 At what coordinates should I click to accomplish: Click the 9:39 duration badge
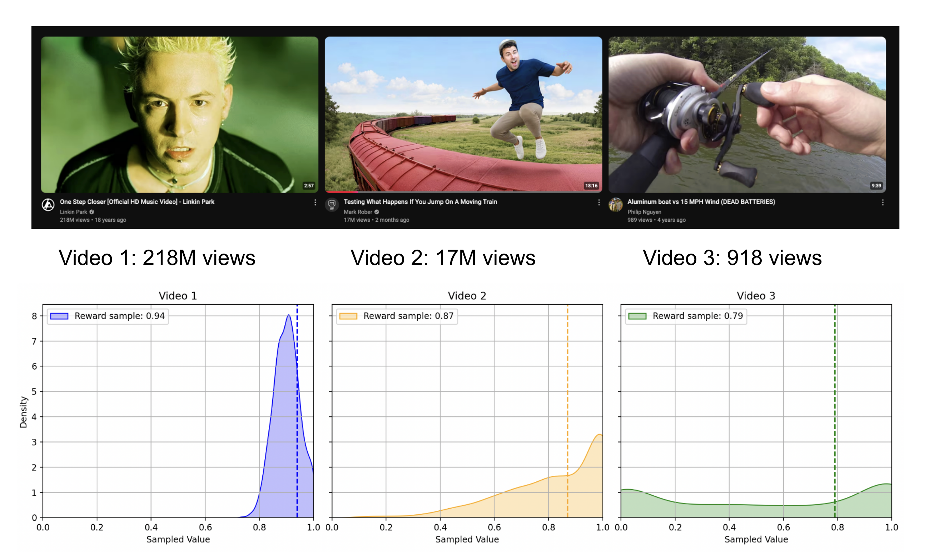click(876, 186)
